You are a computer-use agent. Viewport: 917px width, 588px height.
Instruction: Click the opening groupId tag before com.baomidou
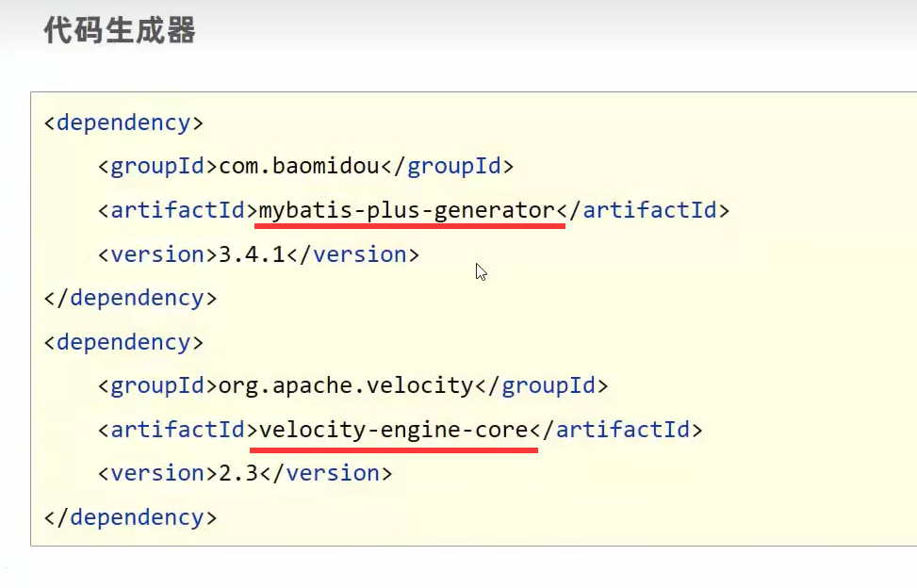pyautogui.click(x=158, y=167)
